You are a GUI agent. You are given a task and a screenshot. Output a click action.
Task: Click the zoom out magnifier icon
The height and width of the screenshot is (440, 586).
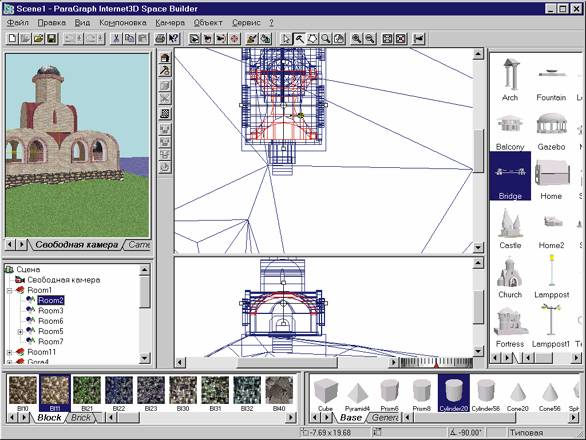click(370, 39)
